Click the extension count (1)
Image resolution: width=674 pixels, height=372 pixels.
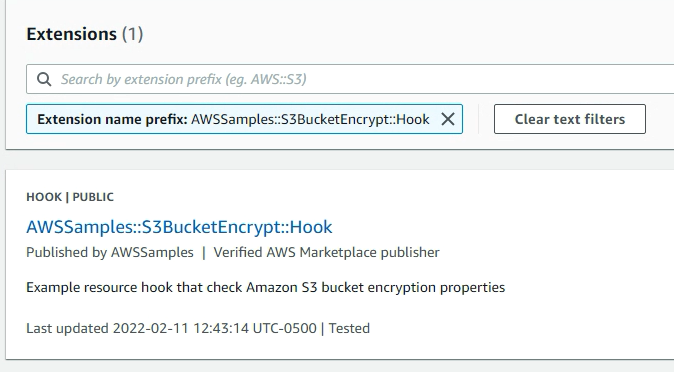pyautogui.click(x=132, y=34)
